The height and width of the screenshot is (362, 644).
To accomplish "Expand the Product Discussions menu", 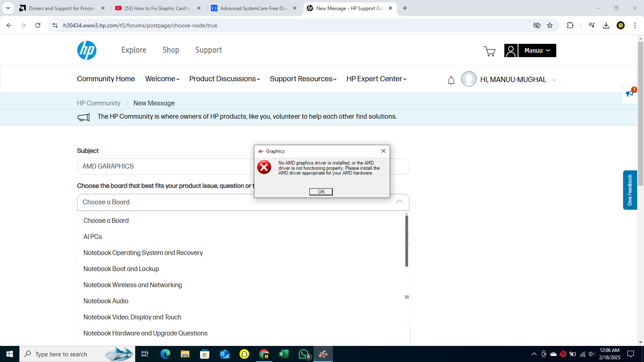I will [x=225, y=79].
